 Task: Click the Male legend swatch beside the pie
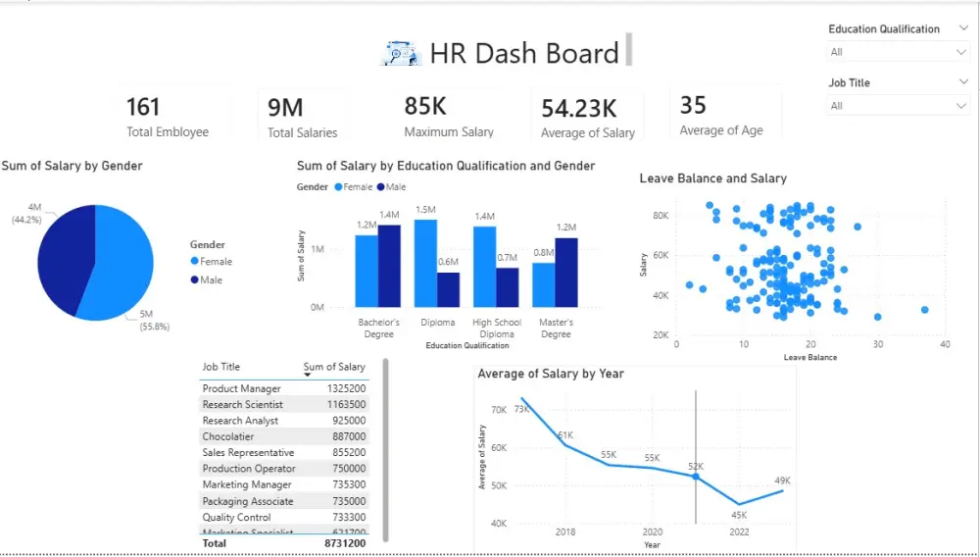point(194,280)
